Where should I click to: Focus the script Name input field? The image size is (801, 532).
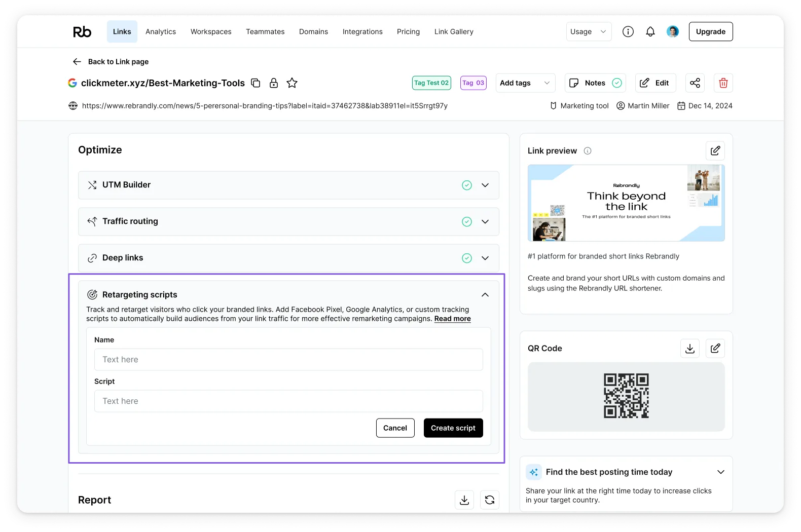tap(288, 360)
